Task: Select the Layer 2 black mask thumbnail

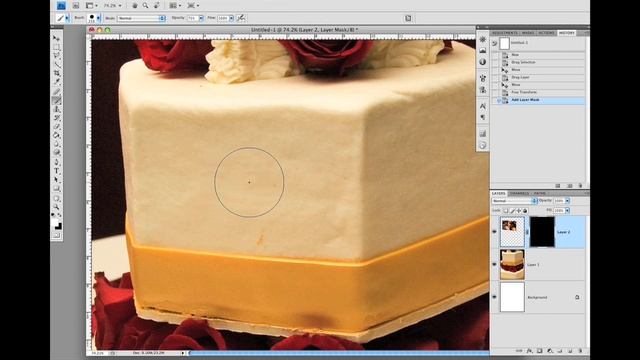Action: [x=542, y=232]
